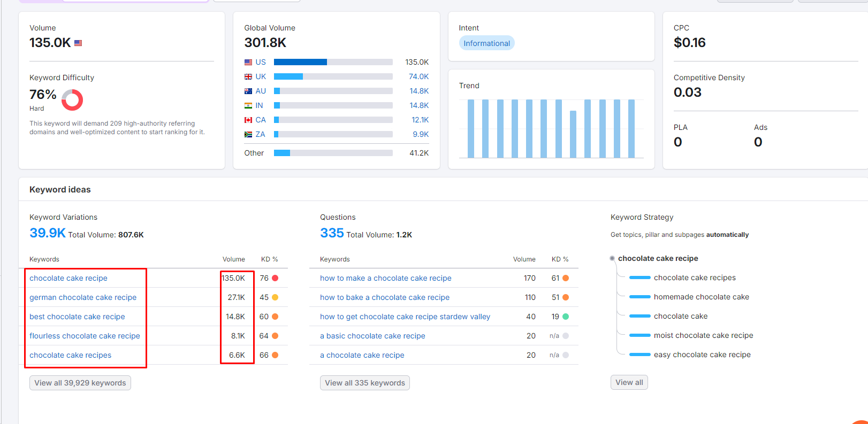Viewport: 868px width, 424px height.
Task: Click red KD dot for chocolate cake recipe
Action: click(275, 278)
